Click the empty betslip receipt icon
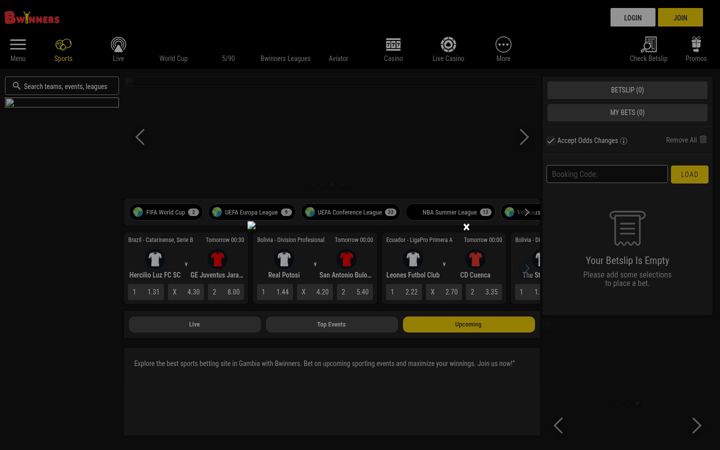Image resolution: width=720 pixels, height=450 pixels. coord(627,228)
